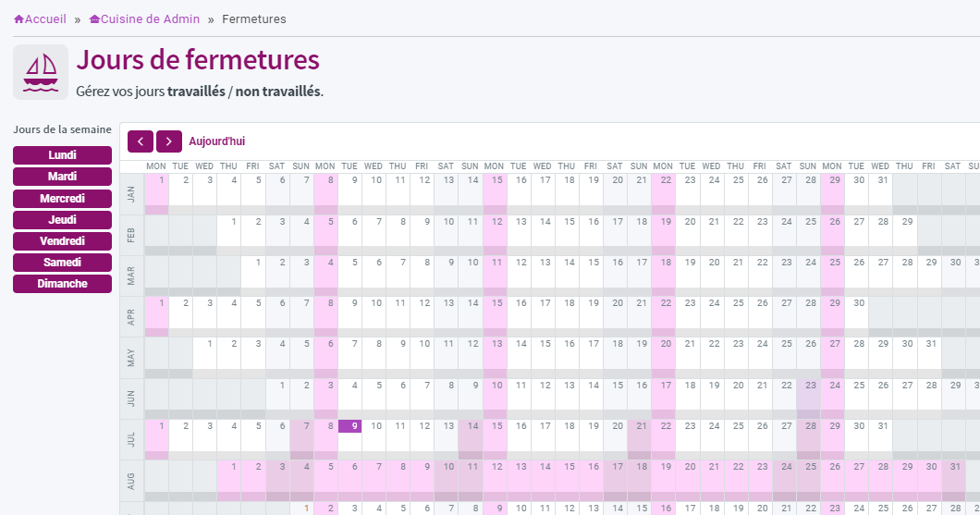Toggle the Dimanche weekday button

coord(63,283)
